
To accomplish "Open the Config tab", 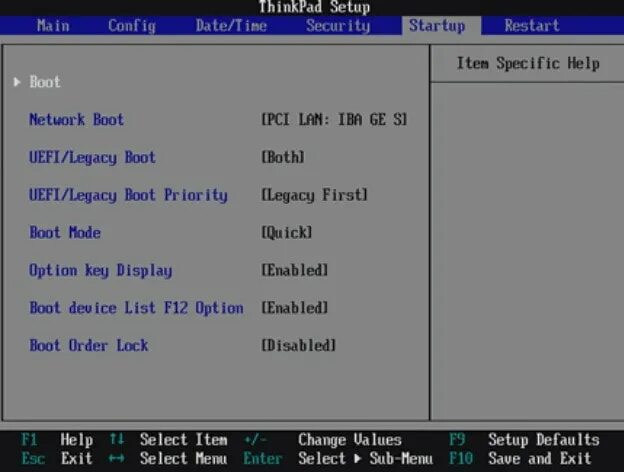I will pyautogui.click(x=132, y=26).
